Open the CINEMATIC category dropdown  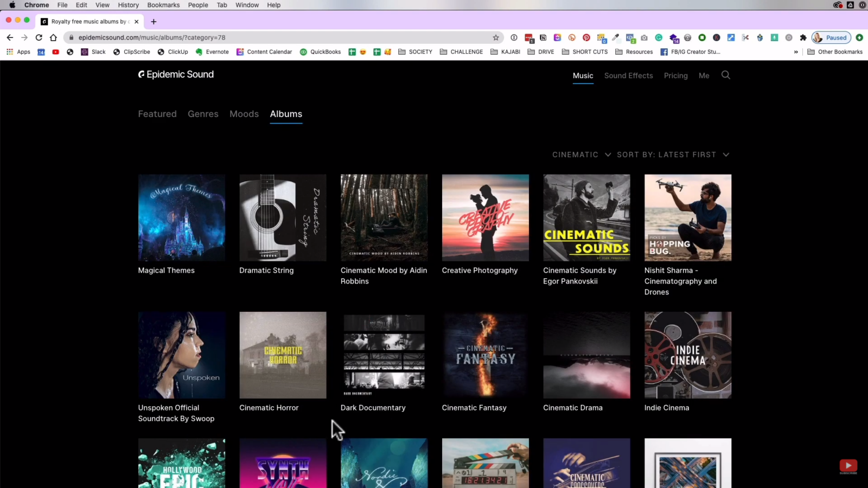[x=580, y=155]
